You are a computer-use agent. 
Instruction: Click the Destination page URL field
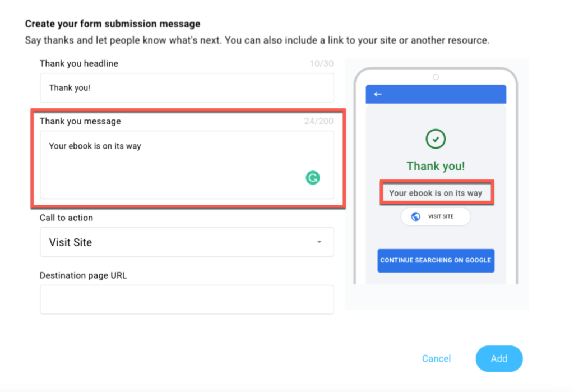tap(187, 299)
